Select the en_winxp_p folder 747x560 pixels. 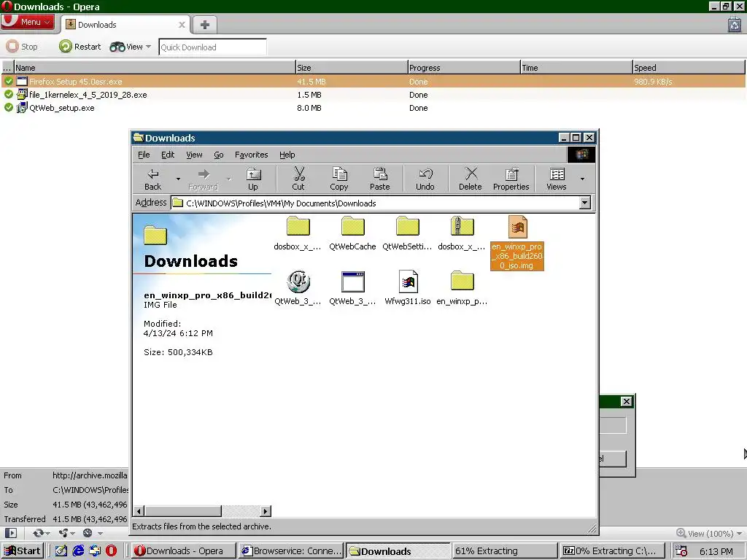coord(462,288)
